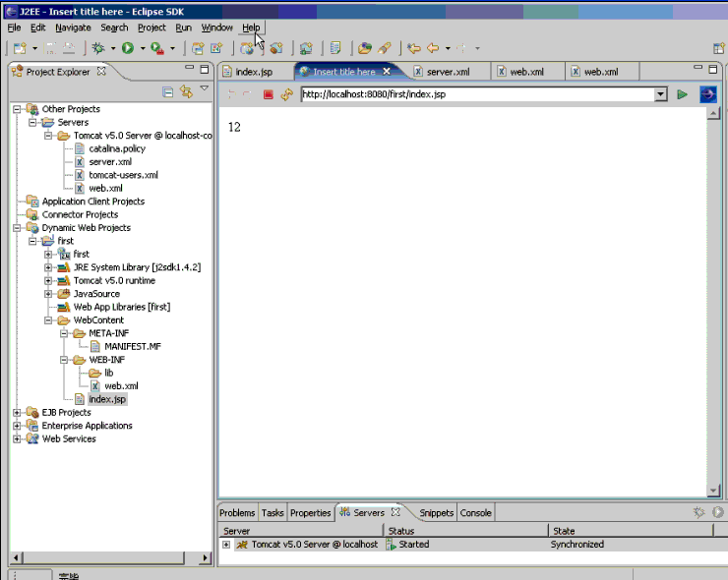The image size is (728, 580).
Task: Open the Window menu
Action: coord(216,28)
